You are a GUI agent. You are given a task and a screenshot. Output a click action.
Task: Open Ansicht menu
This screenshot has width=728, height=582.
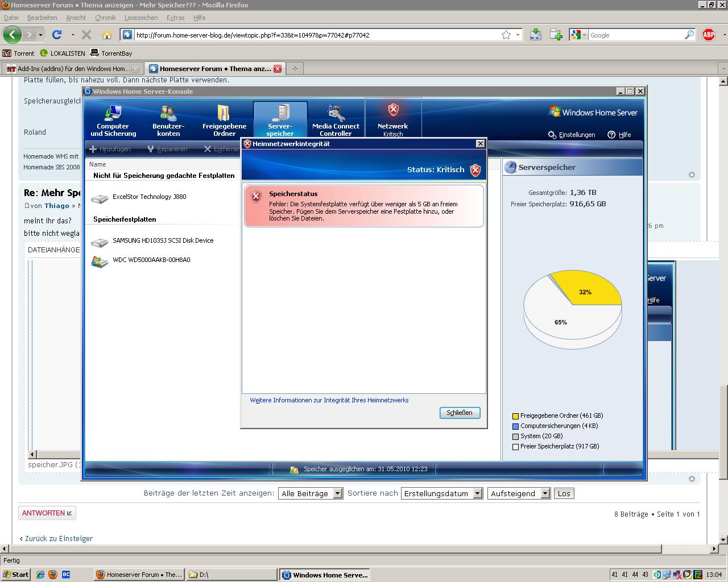[x=76, y=18]
